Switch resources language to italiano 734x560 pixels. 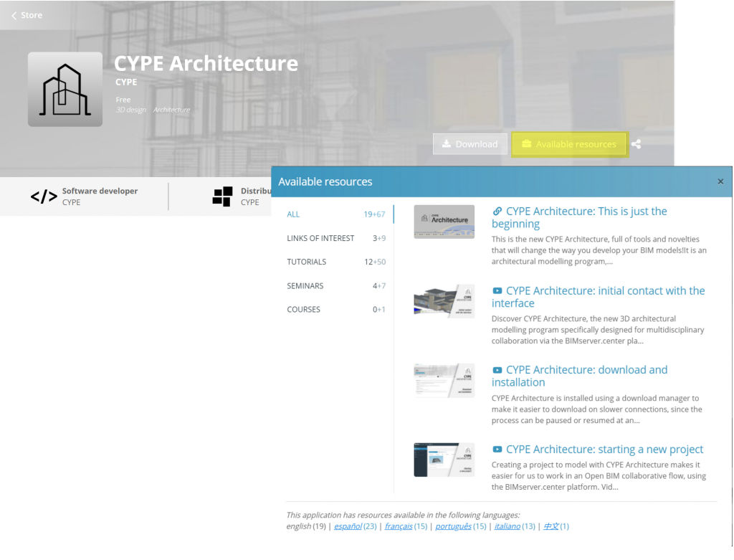pos(507,526)
